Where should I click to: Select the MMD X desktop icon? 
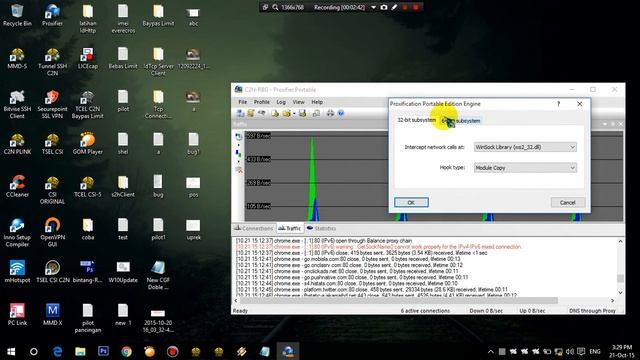[52, 314]
